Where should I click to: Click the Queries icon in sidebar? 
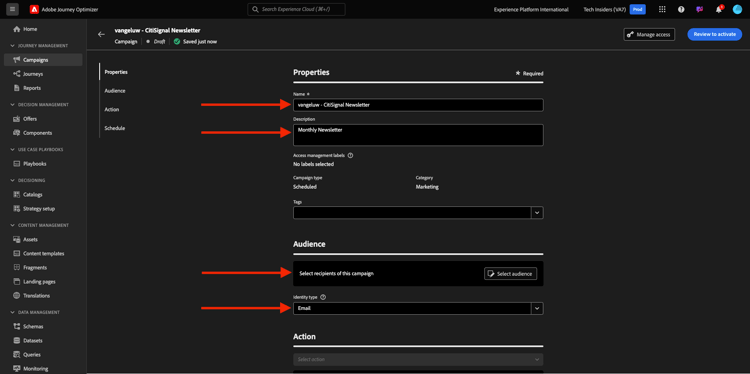point(17,355)
